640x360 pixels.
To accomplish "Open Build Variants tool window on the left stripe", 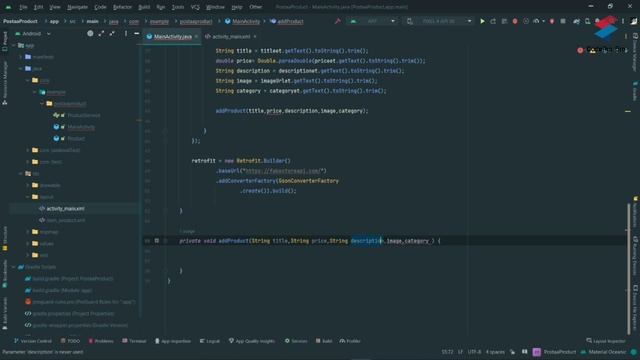I will pyautogui.click(x=4, y=313).
